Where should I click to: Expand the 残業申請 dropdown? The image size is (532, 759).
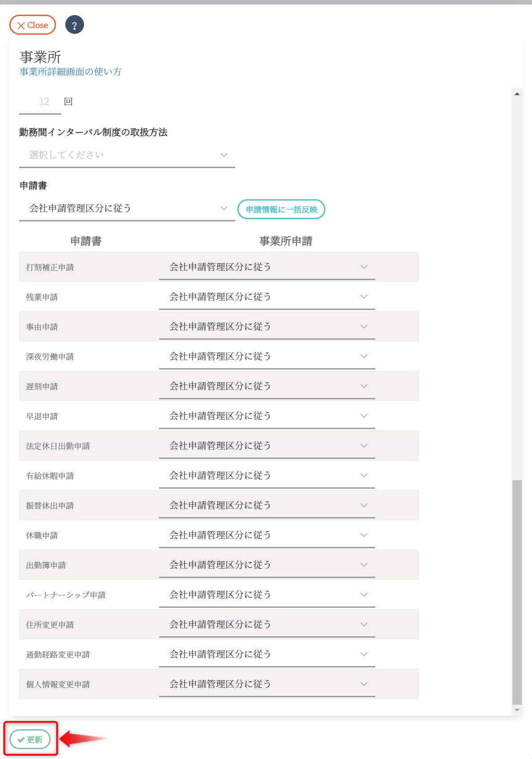pos(267,297)
